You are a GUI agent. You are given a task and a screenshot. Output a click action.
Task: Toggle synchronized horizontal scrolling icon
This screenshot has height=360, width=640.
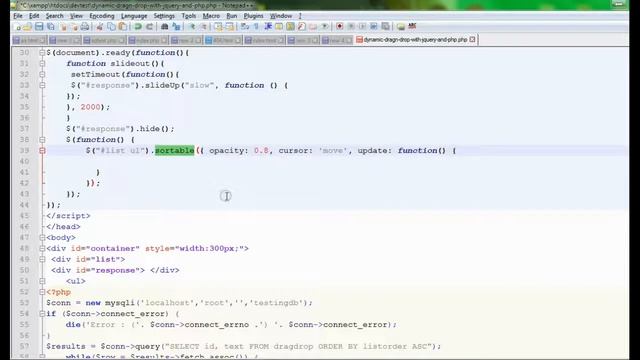click(x=230, y=27)
